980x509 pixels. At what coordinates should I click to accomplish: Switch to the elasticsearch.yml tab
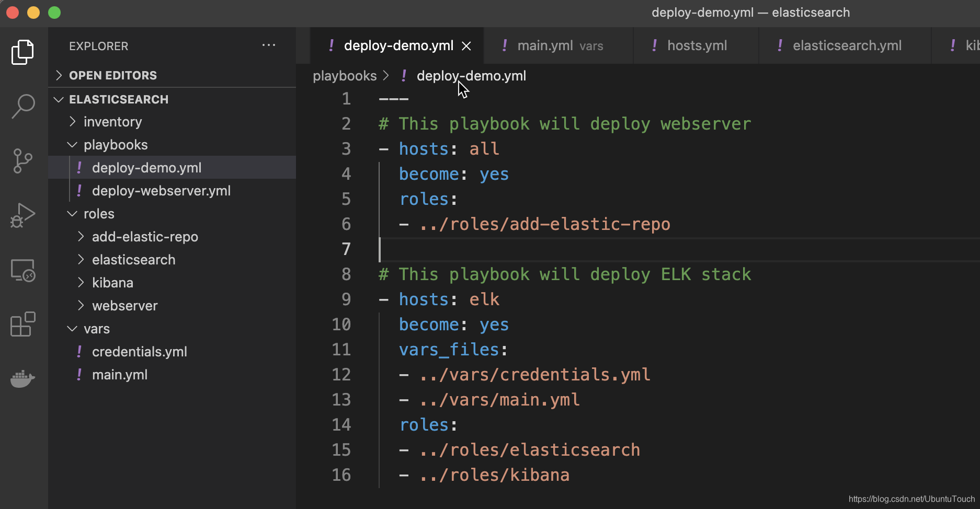point(845,46)
